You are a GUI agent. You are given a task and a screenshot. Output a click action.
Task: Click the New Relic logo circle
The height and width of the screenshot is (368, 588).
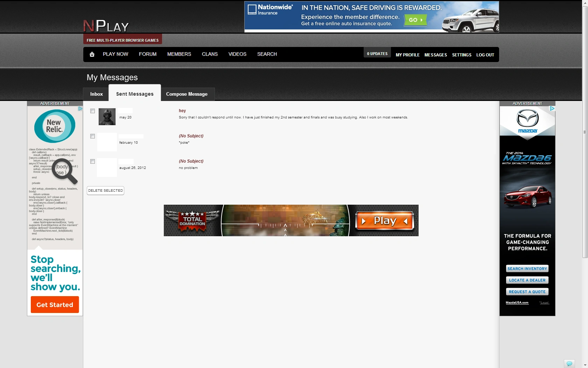(55, 126)
